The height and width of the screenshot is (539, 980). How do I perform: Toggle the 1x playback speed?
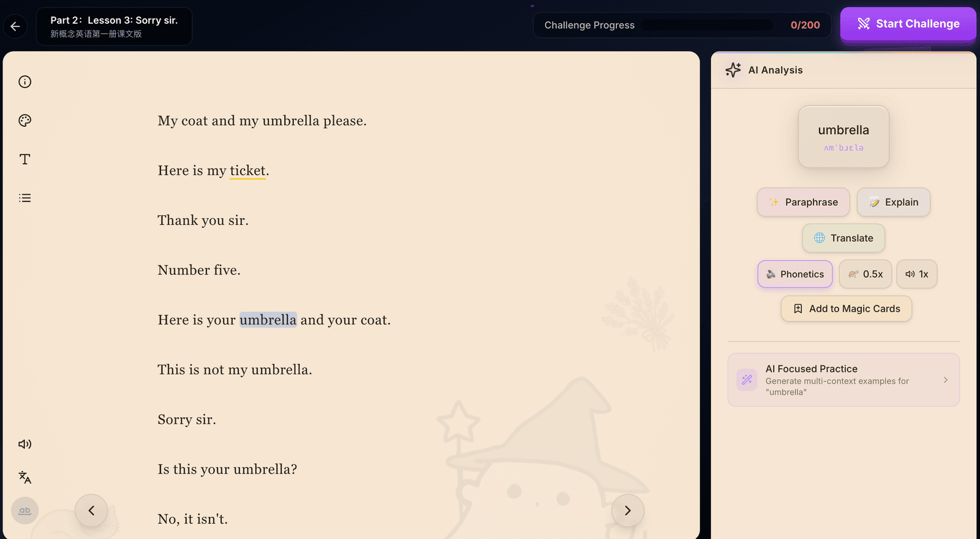point(916,274)
